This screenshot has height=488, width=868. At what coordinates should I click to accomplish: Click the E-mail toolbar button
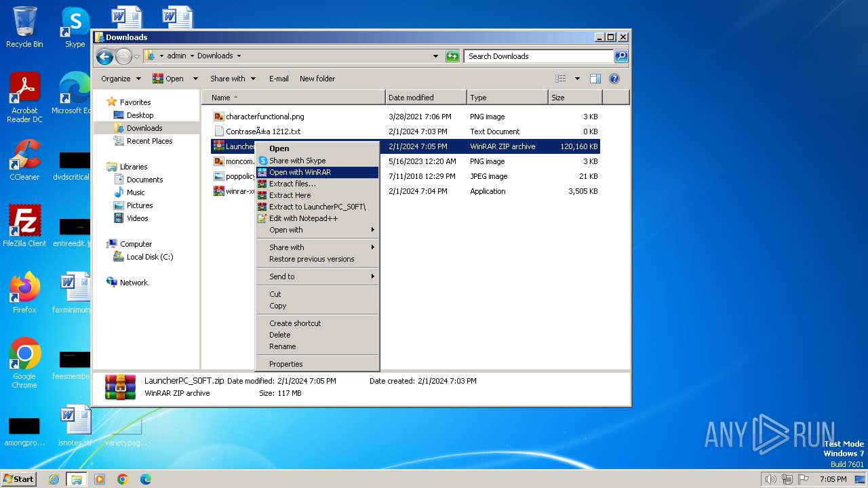pyautogui.click(x=279, y=79)
